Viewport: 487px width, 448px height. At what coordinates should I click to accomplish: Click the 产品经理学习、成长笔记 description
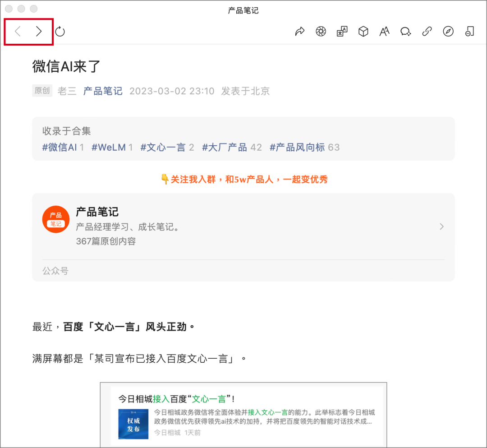coord(128,227)
